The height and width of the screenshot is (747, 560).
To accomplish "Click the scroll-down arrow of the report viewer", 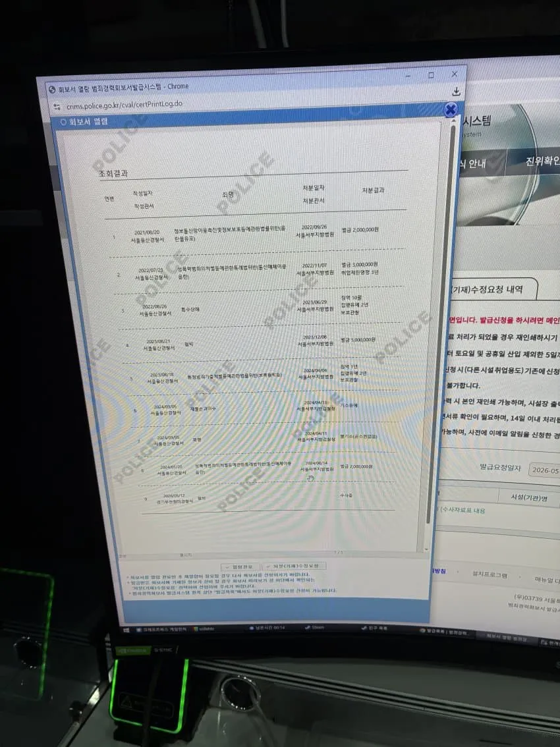I will pos(426,549).
